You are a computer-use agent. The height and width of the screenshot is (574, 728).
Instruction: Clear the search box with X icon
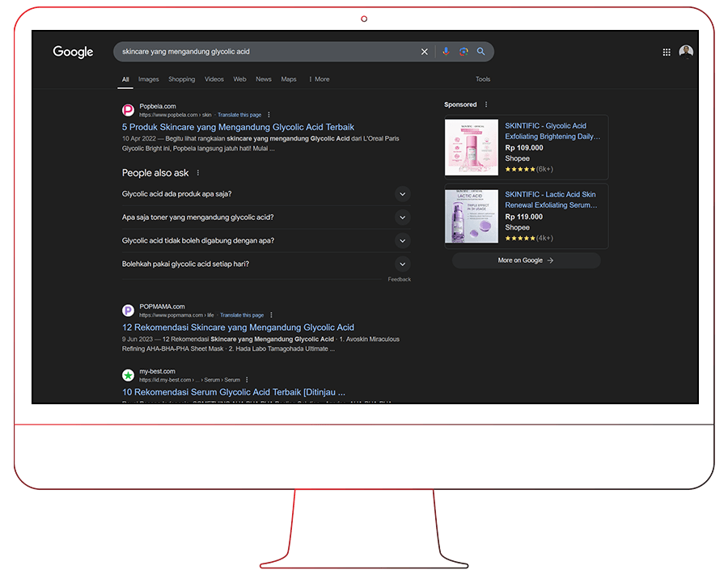(424, 52)
